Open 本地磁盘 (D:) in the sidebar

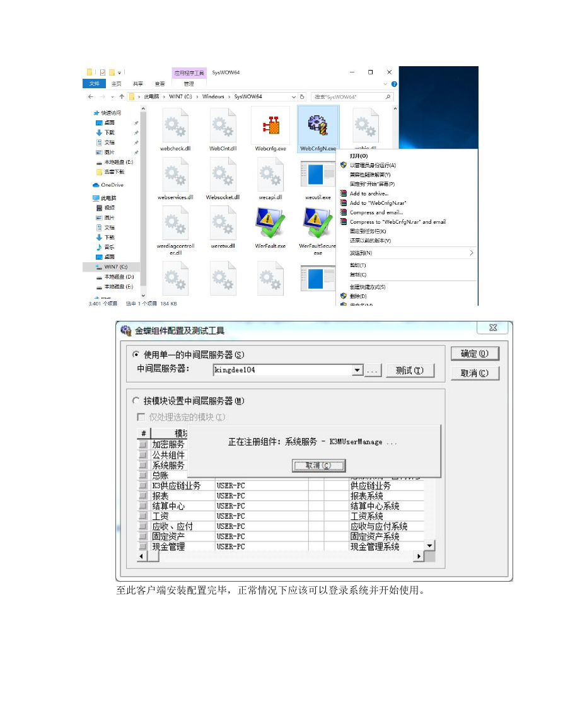115,277
